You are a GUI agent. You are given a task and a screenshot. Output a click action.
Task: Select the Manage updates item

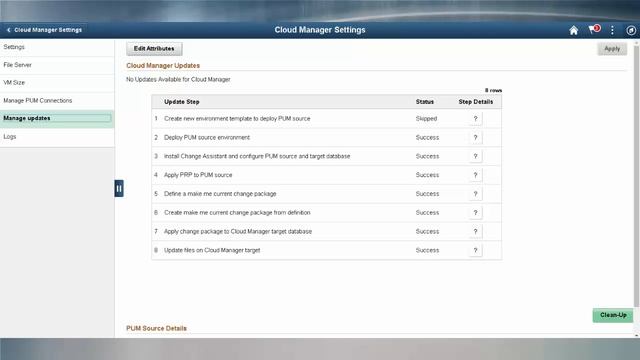coord(57,118)
